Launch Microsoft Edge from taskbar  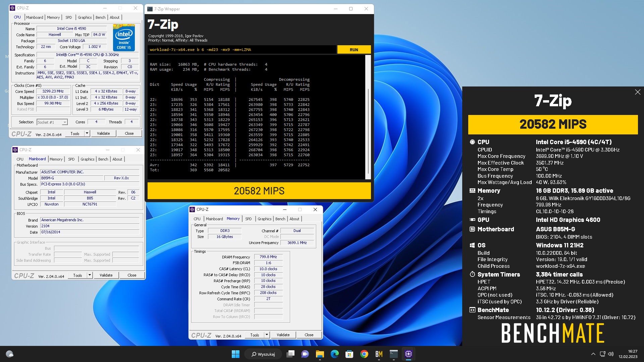click(334, 354)
